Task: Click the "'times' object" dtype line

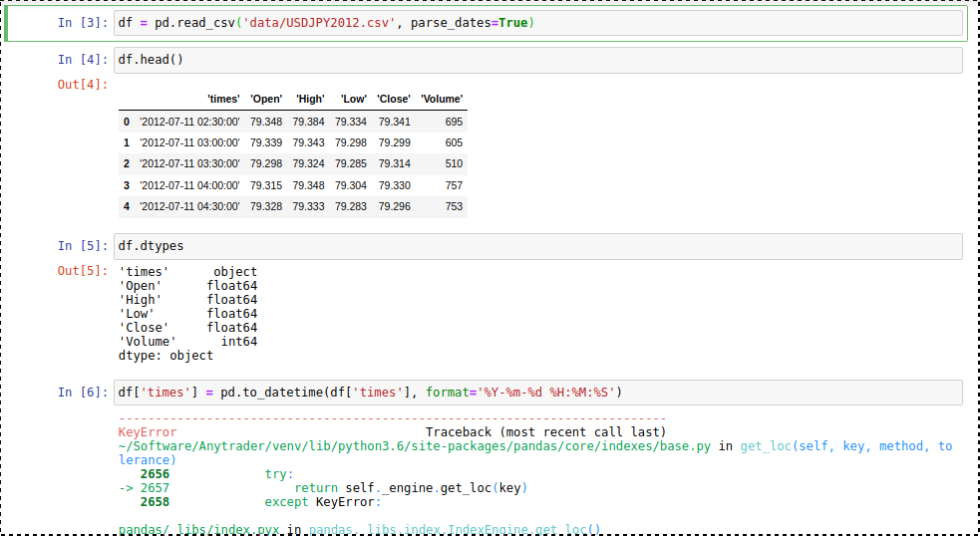Action: coord(187,272)
